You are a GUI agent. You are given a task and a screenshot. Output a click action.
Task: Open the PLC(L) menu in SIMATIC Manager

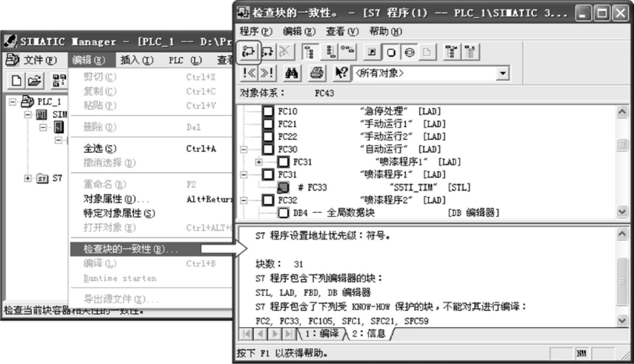[x=185, y=60]
